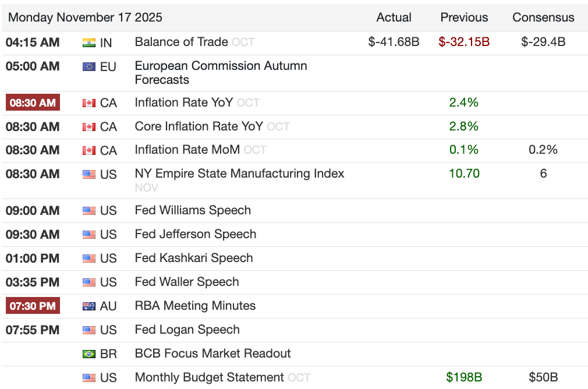Click the Actual column header
The width and height of the screenshot is (588, 389).
[394, 17]
